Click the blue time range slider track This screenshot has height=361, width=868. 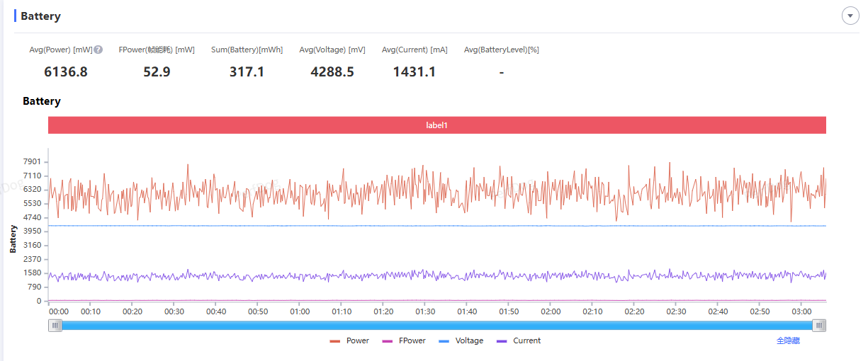pyautogui.click(x=436, y=325)
